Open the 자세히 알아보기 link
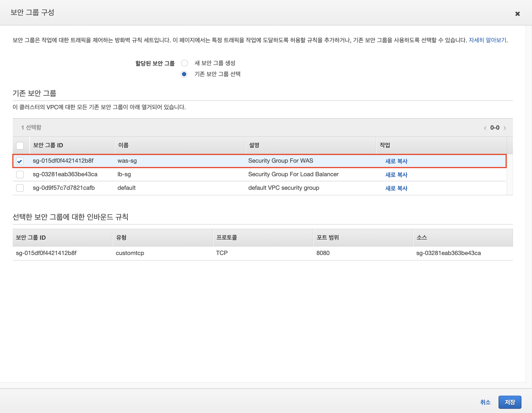 click(487, 40)
